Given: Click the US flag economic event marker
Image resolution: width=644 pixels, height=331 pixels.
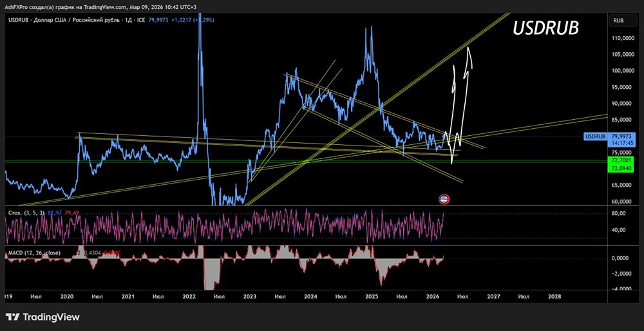Looking at the screenshot, I should pyautogui.click(x=444, y=200).
